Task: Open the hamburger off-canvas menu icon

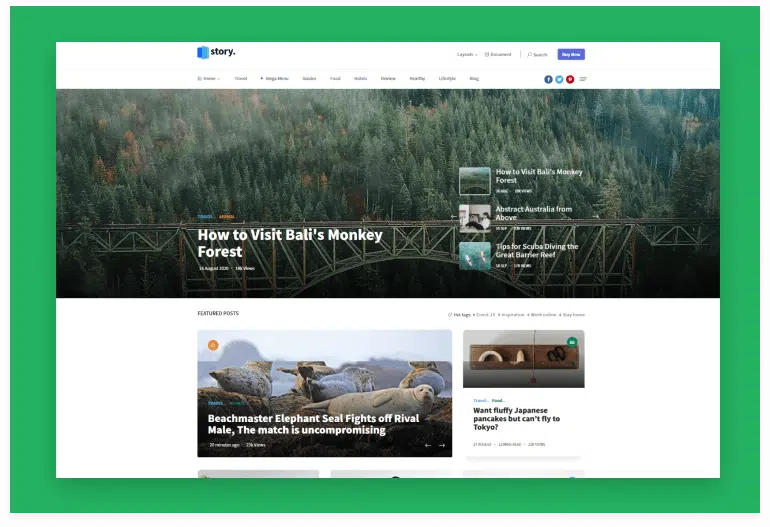Action: 583,79
